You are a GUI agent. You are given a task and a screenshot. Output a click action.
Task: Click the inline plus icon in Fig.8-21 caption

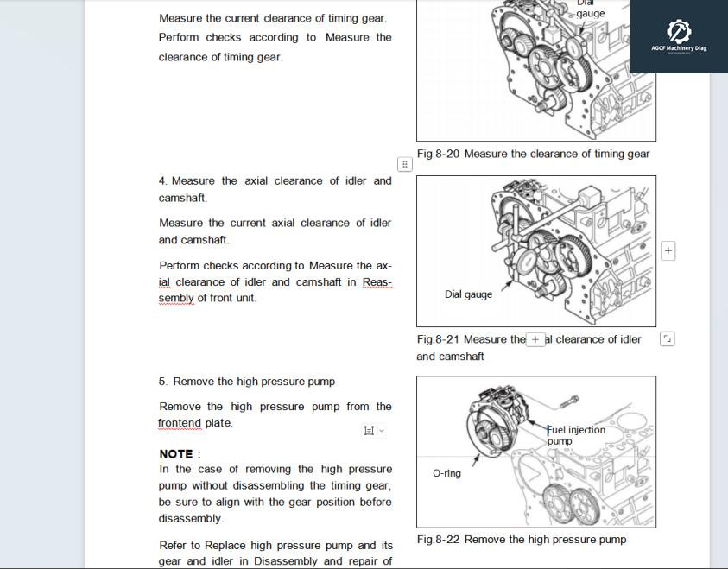tap(535, 338)
